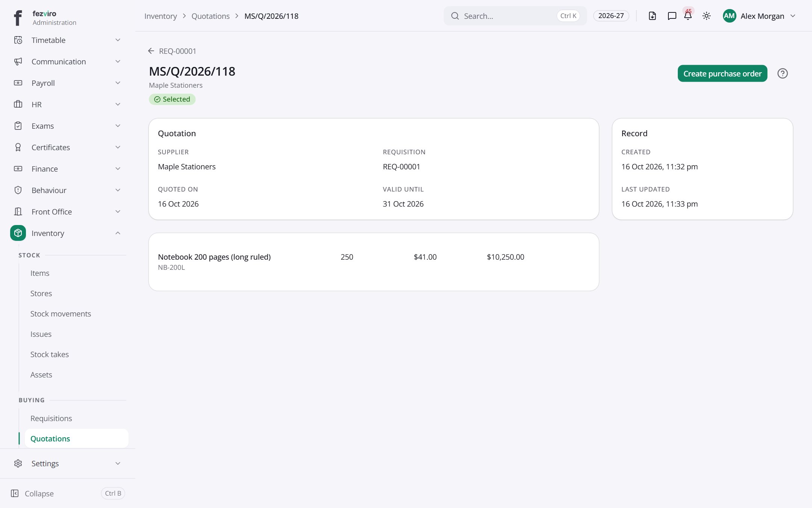Click the Certificates ribbon icon
Image resolution: width=812 pixels, height=508 pixels.
(18, 147)
